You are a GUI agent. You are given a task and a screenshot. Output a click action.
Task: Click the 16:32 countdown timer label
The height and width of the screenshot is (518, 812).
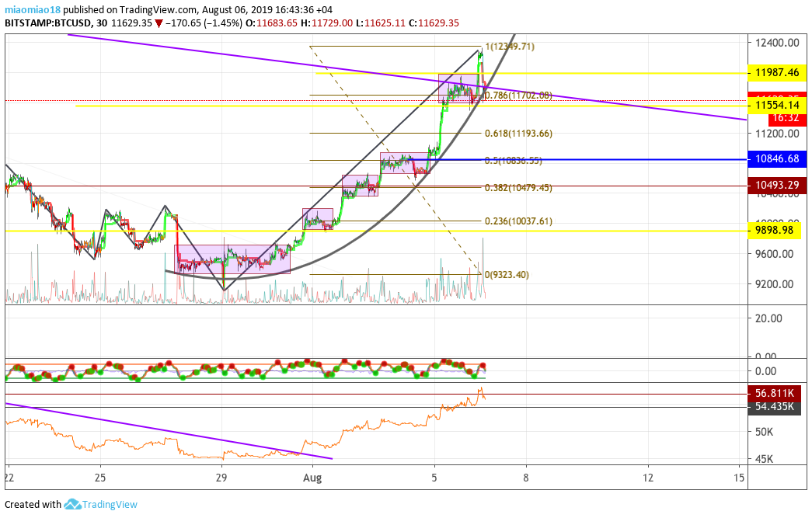pyautogui.click(x=786, y=118)
